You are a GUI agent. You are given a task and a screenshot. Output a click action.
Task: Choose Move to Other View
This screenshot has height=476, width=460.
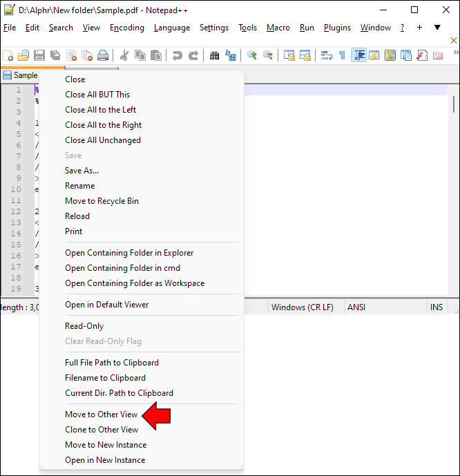[x=142, y=414]
